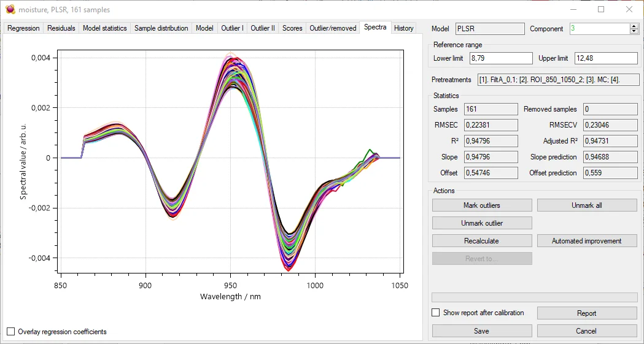This screenshot has height=344, width=644.
Task: Open the Residuals tab
Action: tap(61, 28)
